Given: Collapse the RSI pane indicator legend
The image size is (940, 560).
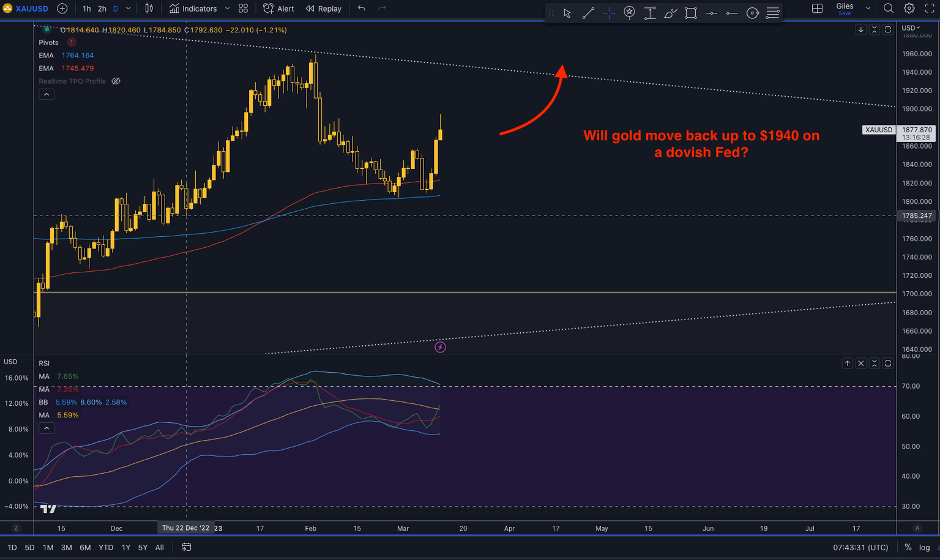Looking at the screenshot, I should (47, 428).
